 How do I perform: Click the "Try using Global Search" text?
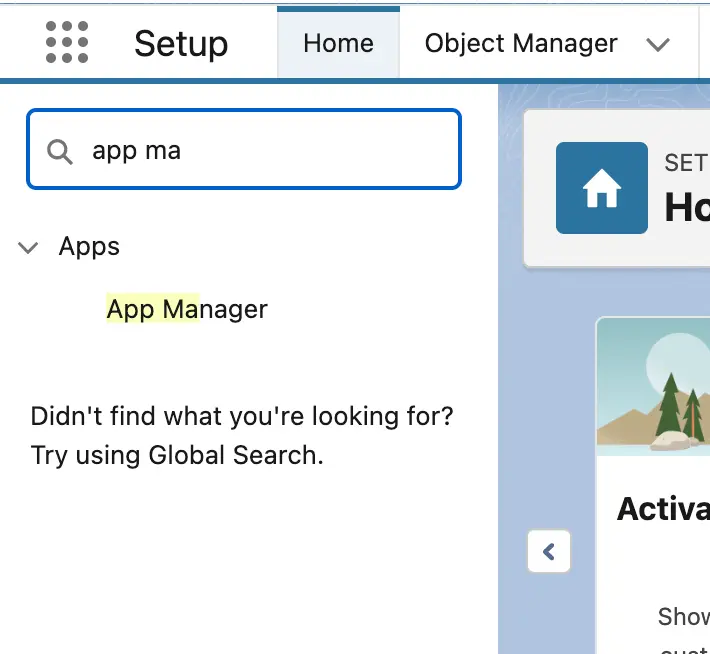pos(177,455)
